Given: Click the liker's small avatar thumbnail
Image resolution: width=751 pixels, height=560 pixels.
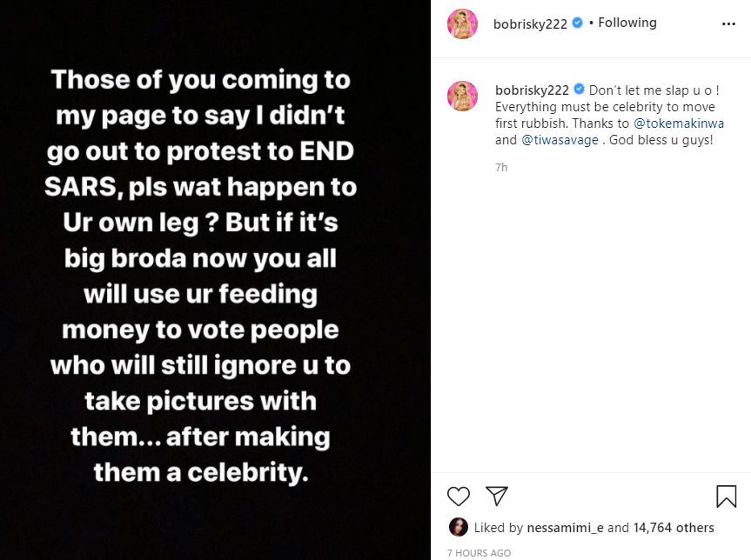Looking at the screenshot, I should click(x=457, y=527).
